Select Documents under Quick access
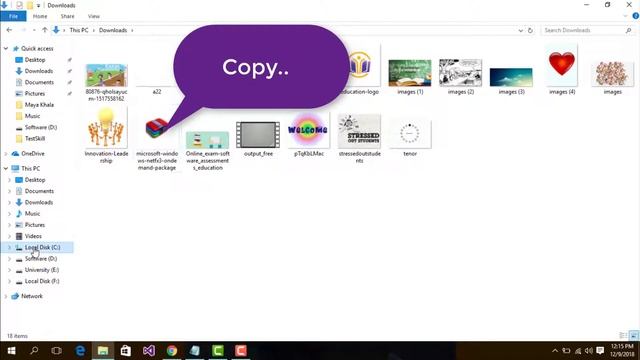This screenshot has width=640, height=360. click(39, 82)
